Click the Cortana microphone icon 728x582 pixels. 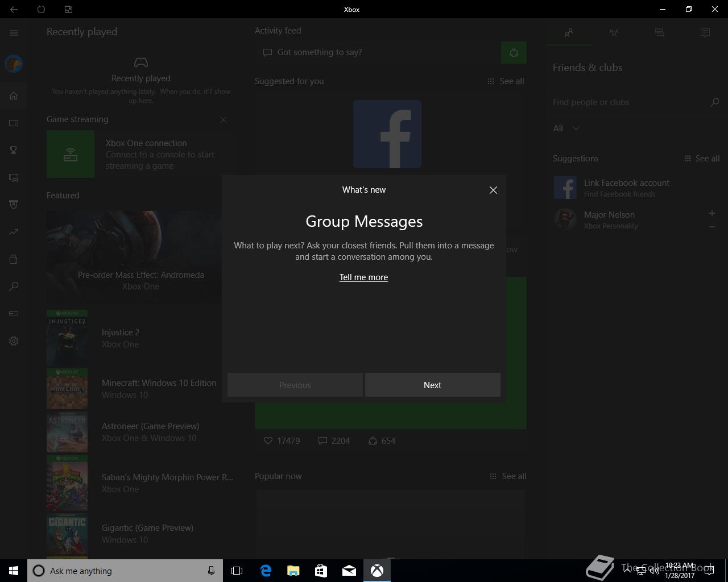(x=211, y=571)
